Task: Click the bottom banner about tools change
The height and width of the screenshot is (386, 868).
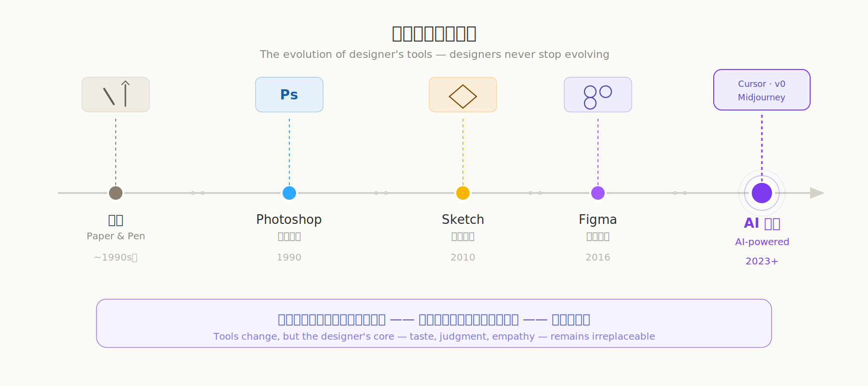Action: 434,323
